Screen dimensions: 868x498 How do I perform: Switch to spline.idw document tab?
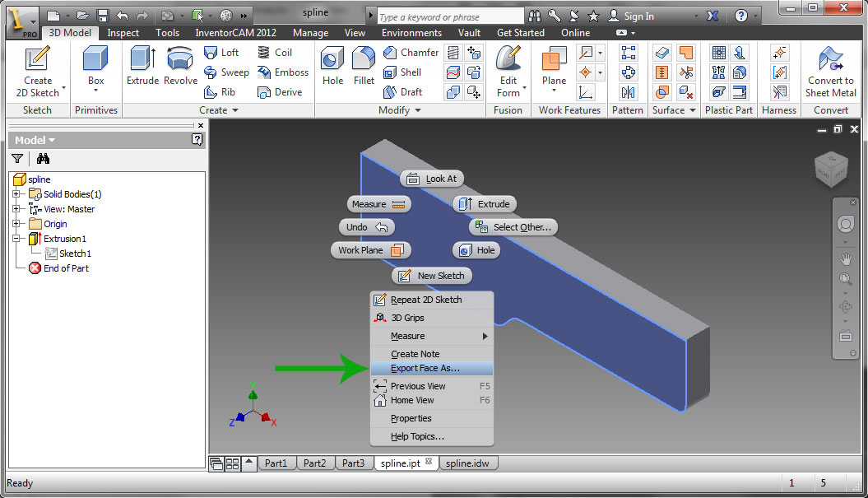(x=468, y=463)
